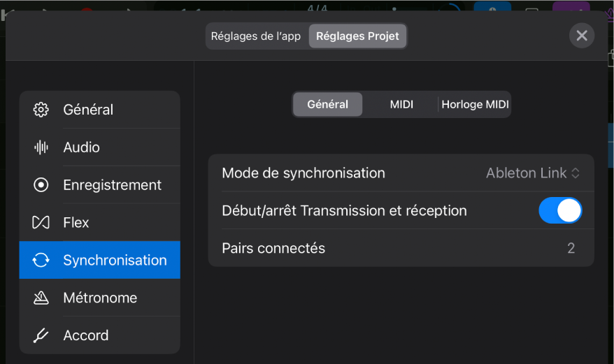Click the record circle icon beside Enregistrement

[x=41, y=184]
